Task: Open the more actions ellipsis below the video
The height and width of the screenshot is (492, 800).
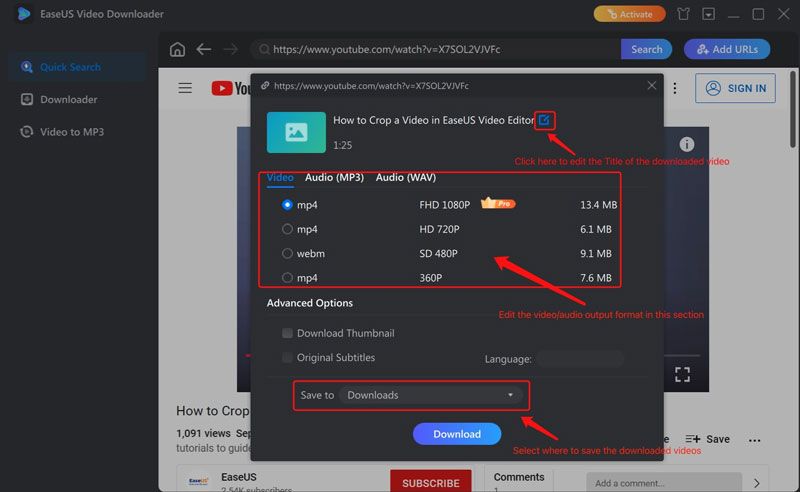Action: [x=755, y=440]
